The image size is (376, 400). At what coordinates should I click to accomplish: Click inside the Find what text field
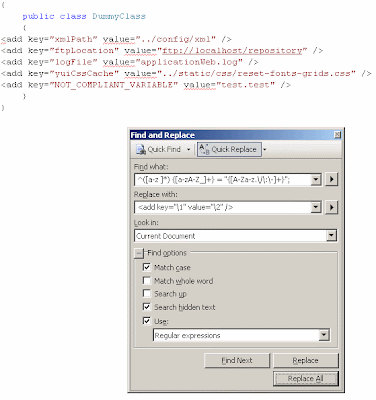(223, 179)
